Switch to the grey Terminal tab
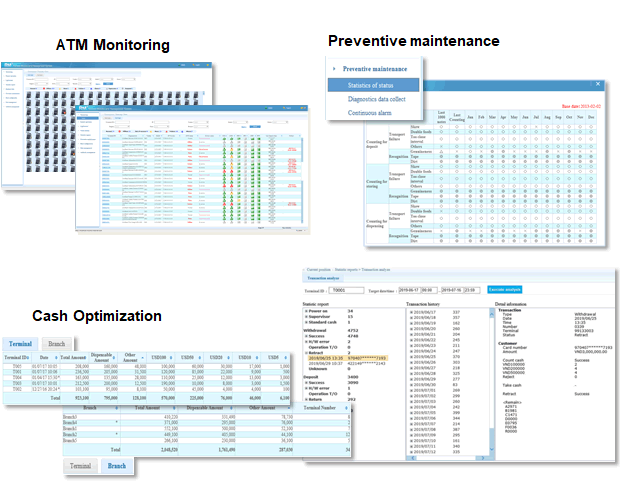620x498 pixels. tap(80, 466)
